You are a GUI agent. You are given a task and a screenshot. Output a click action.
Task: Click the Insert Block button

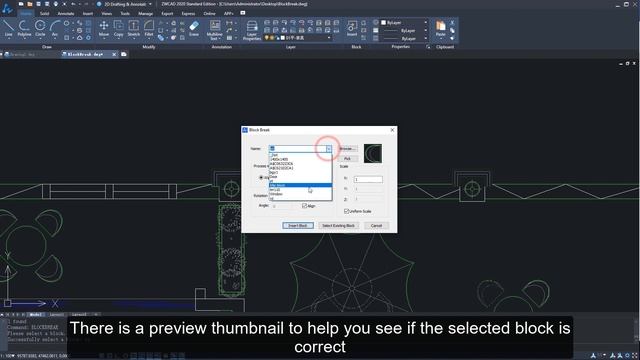point(298,226)
